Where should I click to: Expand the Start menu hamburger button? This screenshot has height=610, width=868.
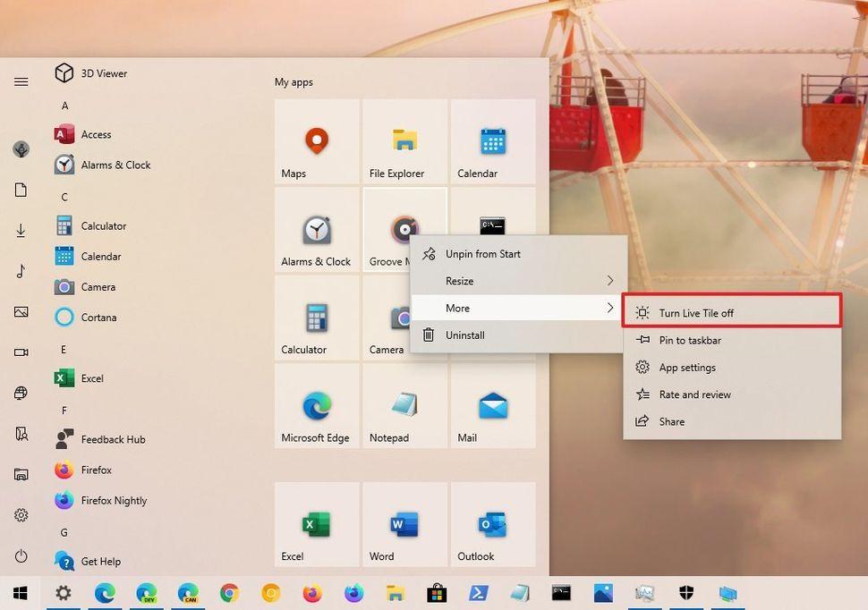click(21, 82)
